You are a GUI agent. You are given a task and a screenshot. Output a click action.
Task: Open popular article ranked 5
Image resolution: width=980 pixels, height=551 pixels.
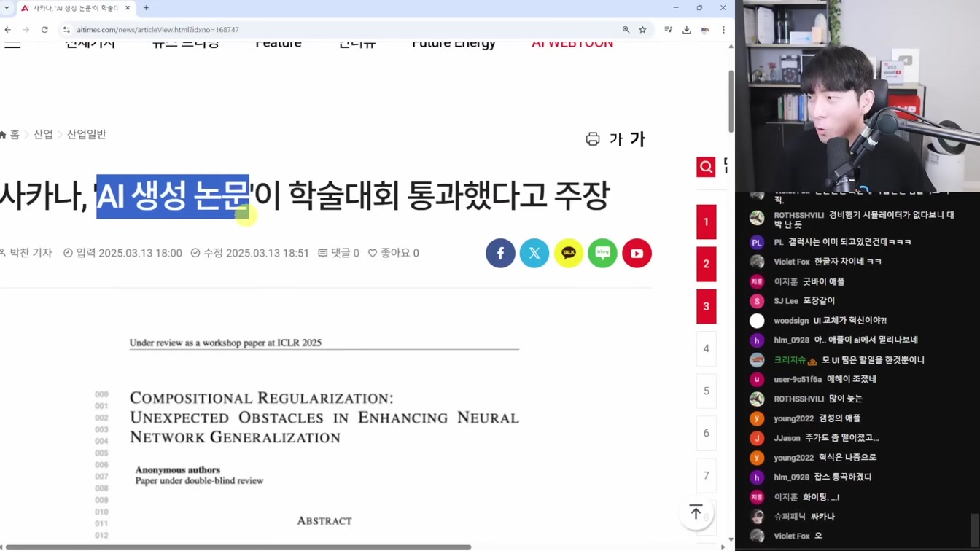tap(706, 391)
